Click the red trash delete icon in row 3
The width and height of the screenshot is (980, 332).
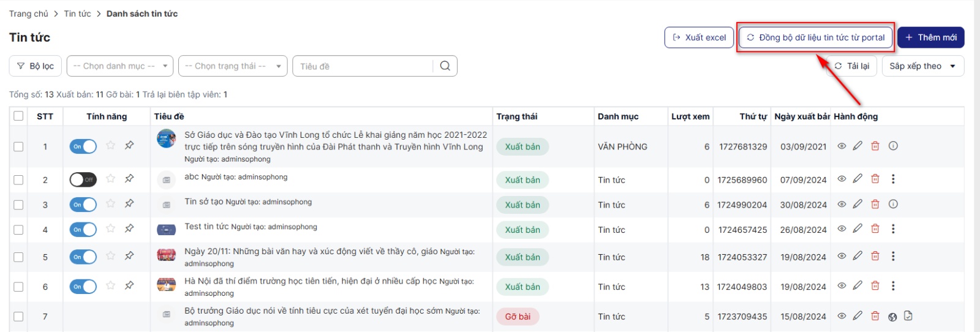click(x=875, y=205)
